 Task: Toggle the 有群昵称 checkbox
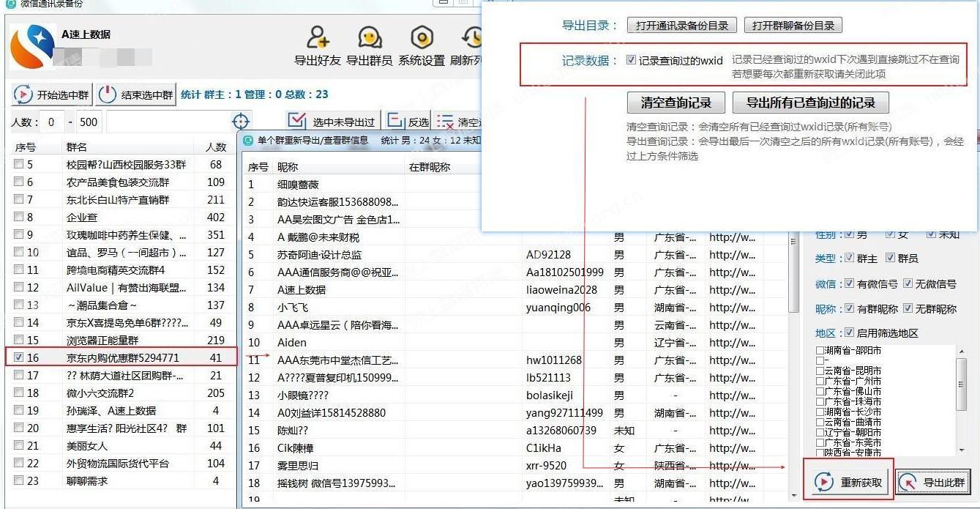(x=849, y=308)
